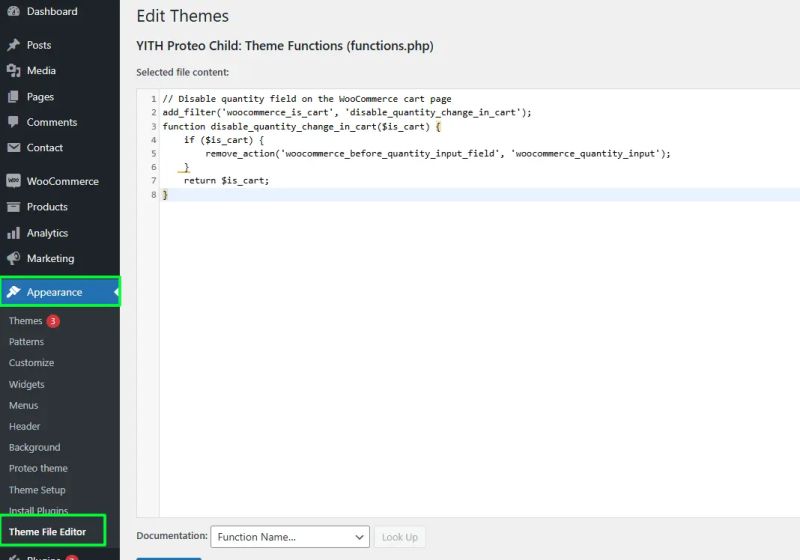Open the Header submenu link
This screenshot has width=800, height=560.
(24, 426)
